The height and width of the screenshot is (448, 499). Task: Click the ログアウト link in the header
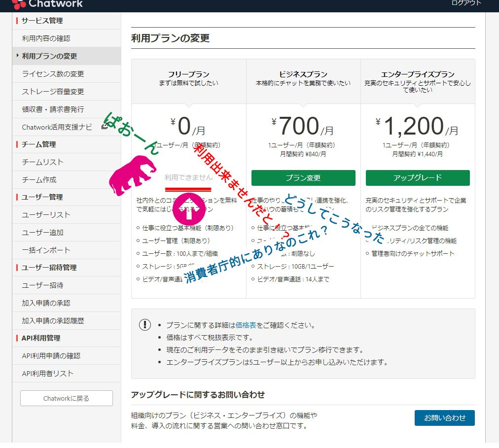pos(466,3)
